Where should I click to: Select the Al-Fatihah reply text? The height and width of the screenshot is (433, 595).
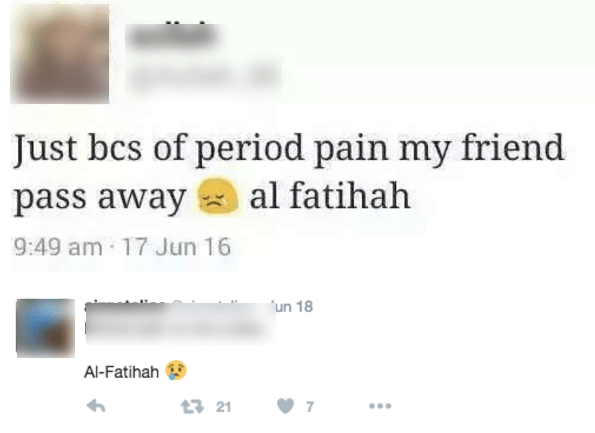click(121, 372)
